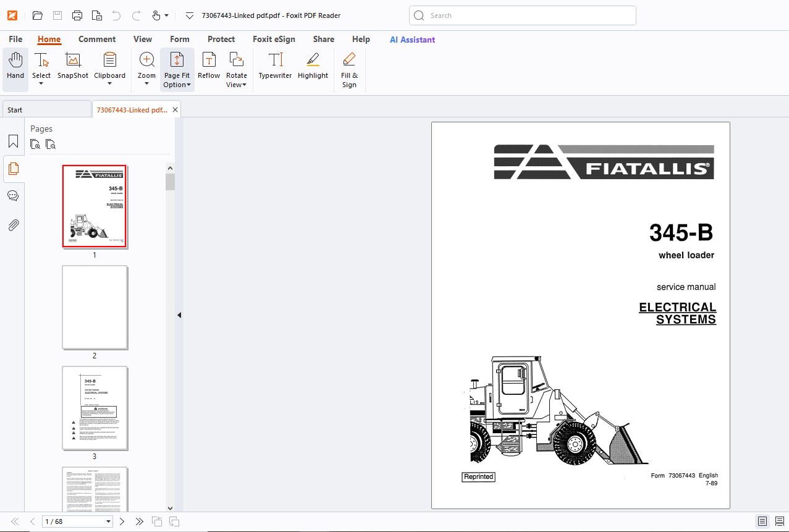Screen dimensions: 789x532
Task: Switch to the Start document tab
Action: pyautogui.click(x=46, y=110)
